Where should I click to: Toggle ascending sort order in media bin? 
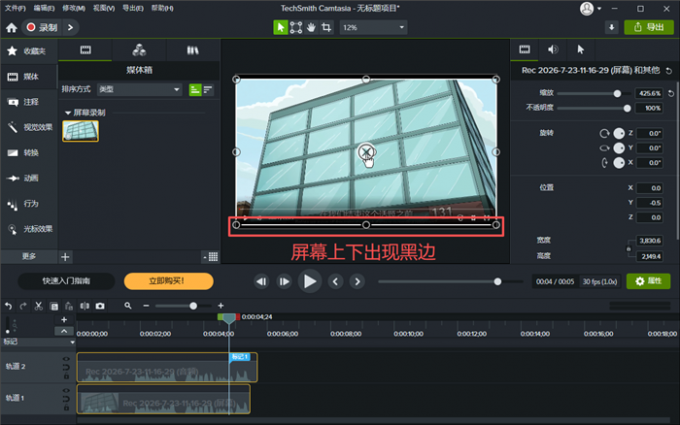195,90
